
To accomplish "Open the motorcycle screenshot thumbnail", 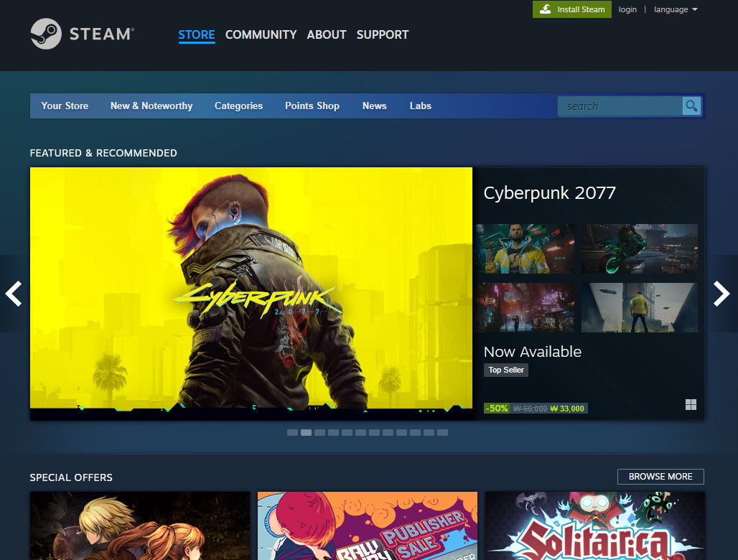I will click(x=640, y=248).
